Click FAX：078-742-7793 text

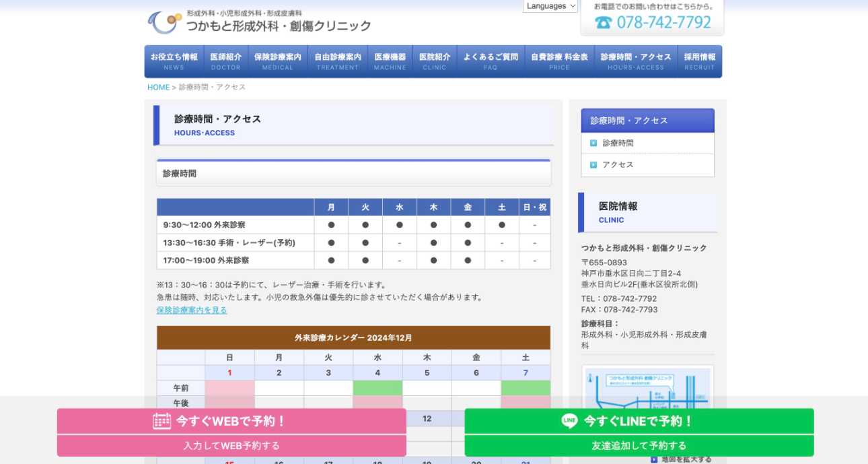click(x=620, y=310)
